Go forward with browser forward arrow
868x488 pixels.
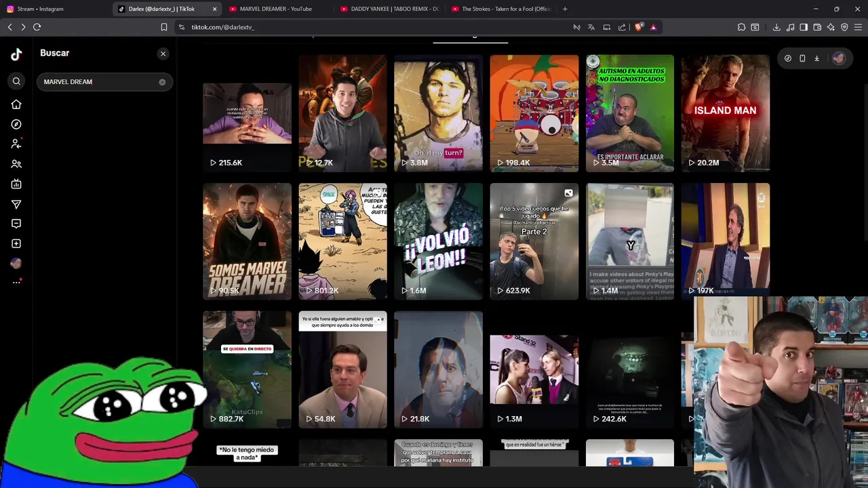(x=23, y=27)
